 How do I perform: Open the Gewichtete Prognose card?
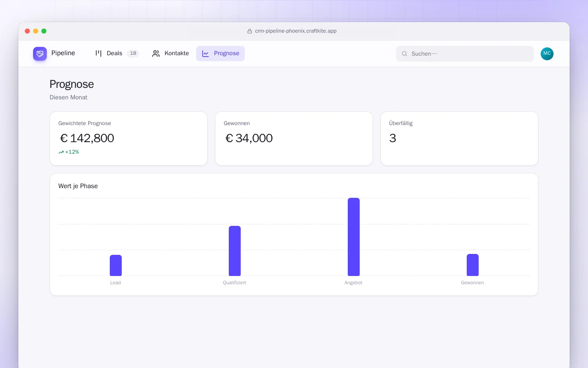coord(129,138)
